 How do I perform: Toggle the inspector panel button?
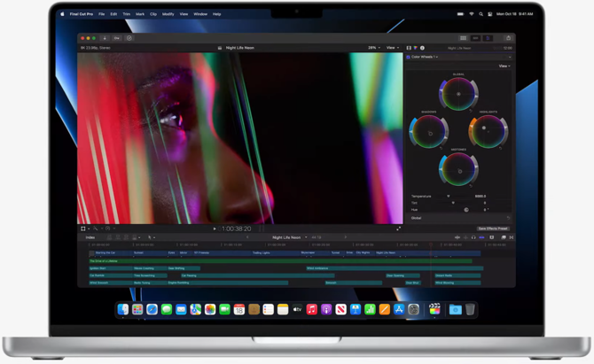click(x=488, y=38)
